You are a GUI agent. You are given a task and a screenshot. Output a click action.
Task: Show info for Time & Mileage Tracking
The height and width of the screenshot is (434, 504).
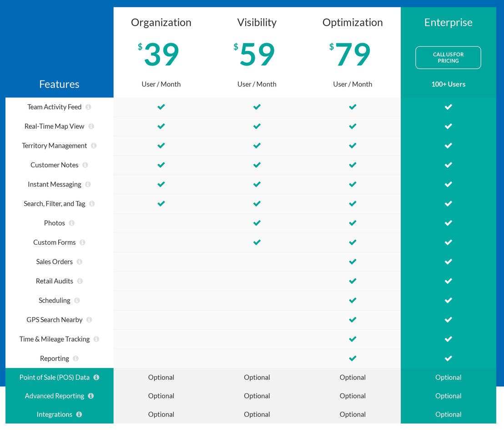pyautogui.click(x=96, y=339)
